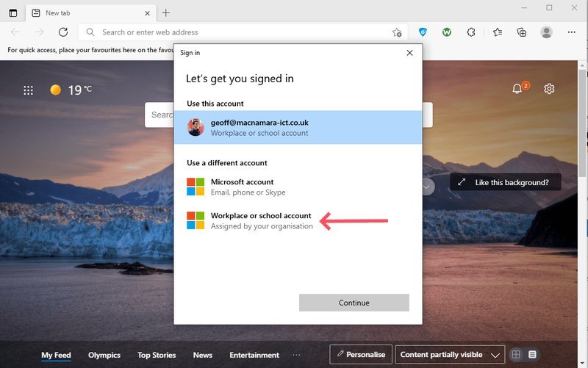Click the refresh page icon

[x=63, y=32]
